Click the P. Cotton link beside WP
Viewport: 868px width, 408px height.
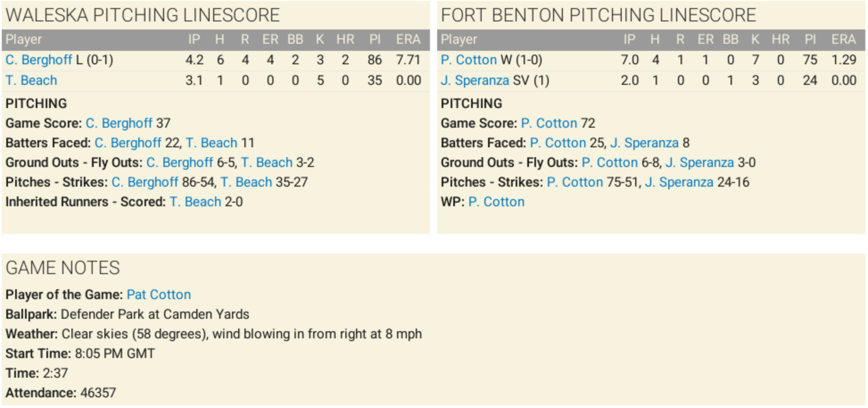496,202
